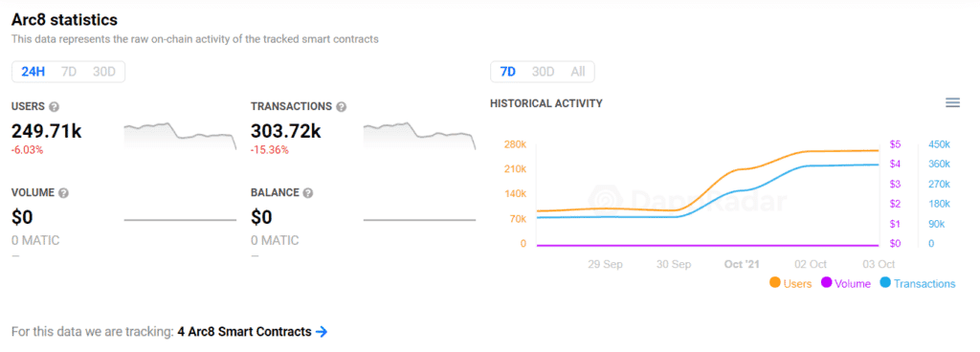
Task: Click the purple Volume legend dot
Action: pyautogui.click(x=826, y=283)
